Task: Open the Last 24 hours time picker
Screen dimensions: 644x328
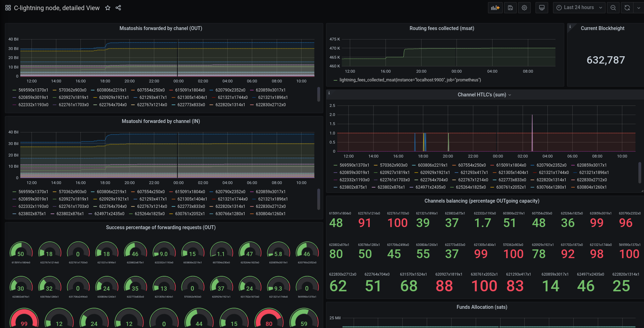Action: [x=579, y=8]
